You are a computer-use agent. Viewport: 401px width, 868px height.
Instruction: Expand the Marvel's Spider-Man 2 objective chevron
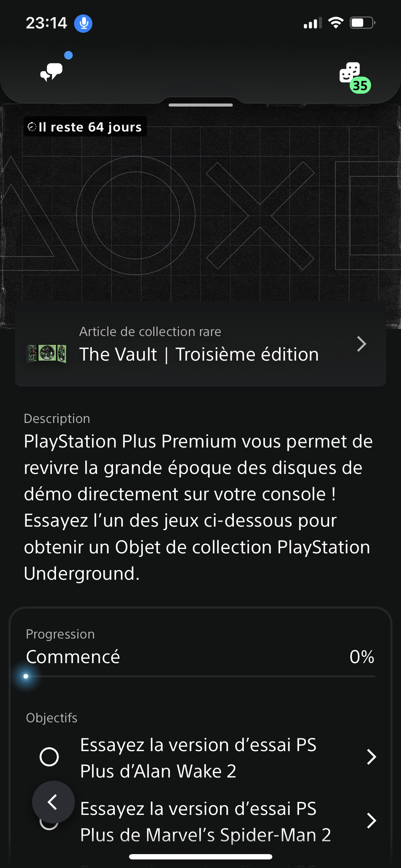pyautogui.click(x=371, y=821)
